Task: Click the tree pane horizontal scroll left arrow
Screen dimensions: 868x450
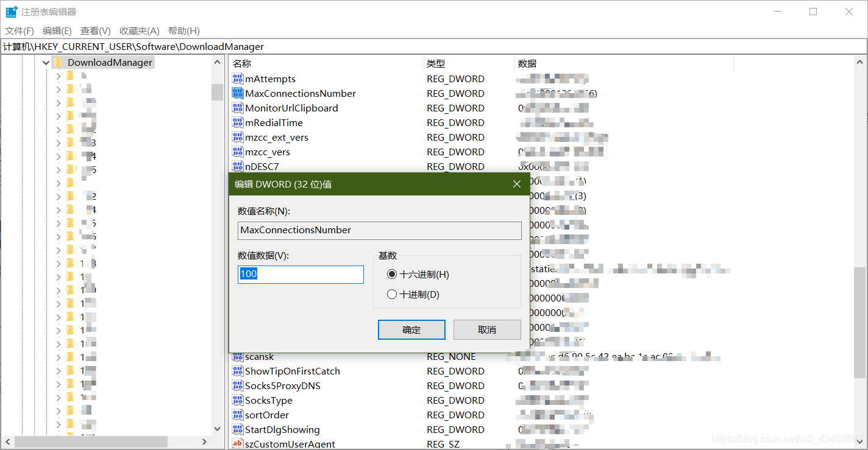Action: tap(7, 441)
